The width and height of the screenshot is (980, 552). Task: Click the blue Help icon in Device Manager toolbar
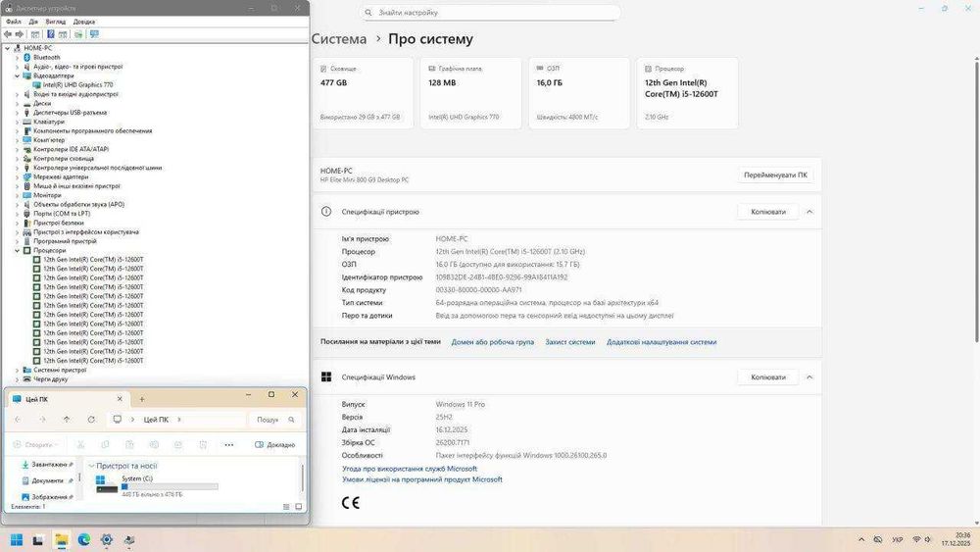[x=51, y=34]
